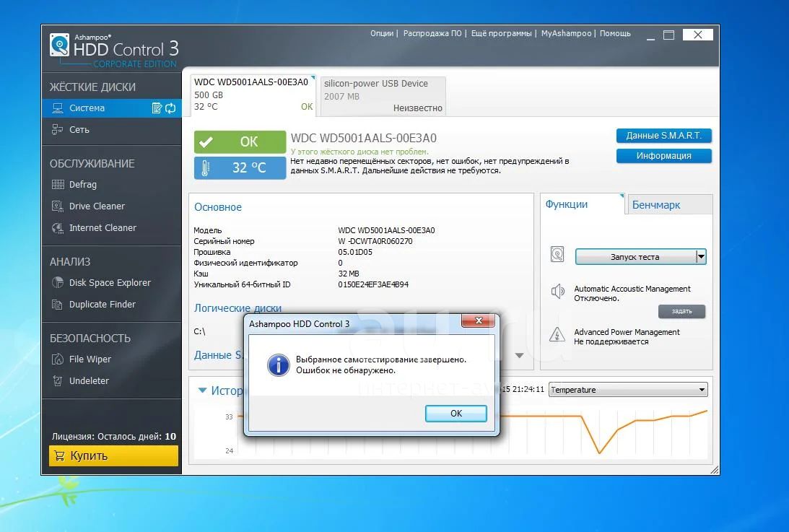Click the Купить purchase button
Viewport: 789px width, 532px height.
pyautogui.click(x=114, y=456)
